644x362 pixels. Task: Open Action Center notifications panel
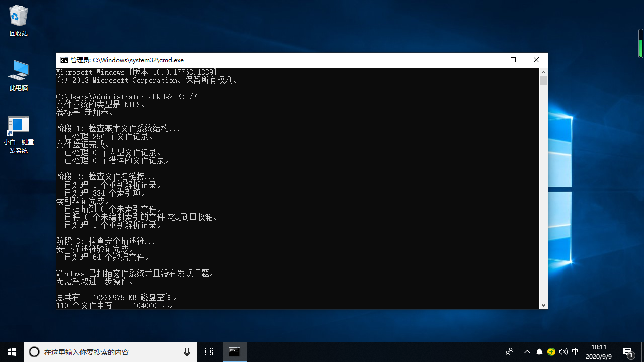[628, 352]
